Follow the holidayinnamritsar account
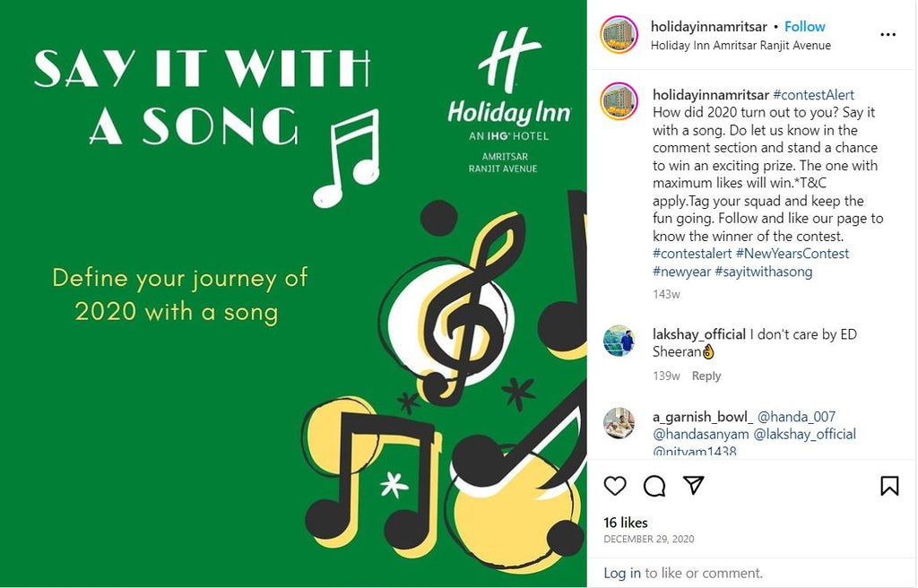The image size is (918, 588). click(805, 27)
